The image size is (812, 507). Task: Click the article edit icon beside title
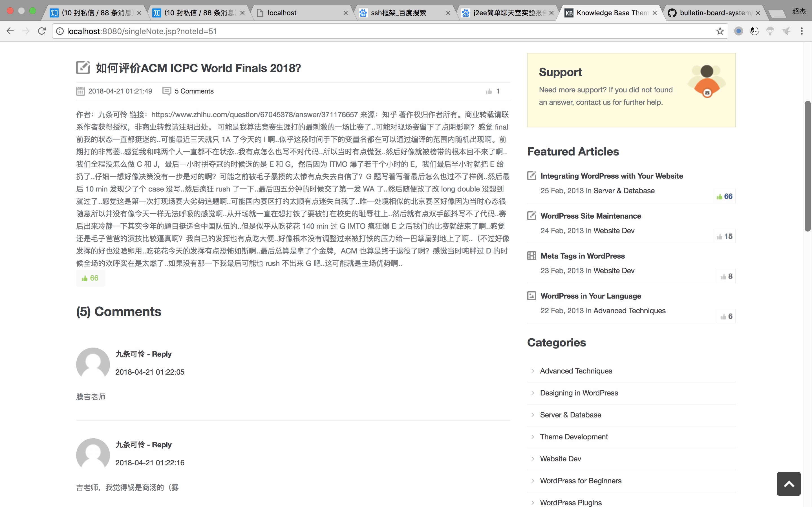point(83,67)
